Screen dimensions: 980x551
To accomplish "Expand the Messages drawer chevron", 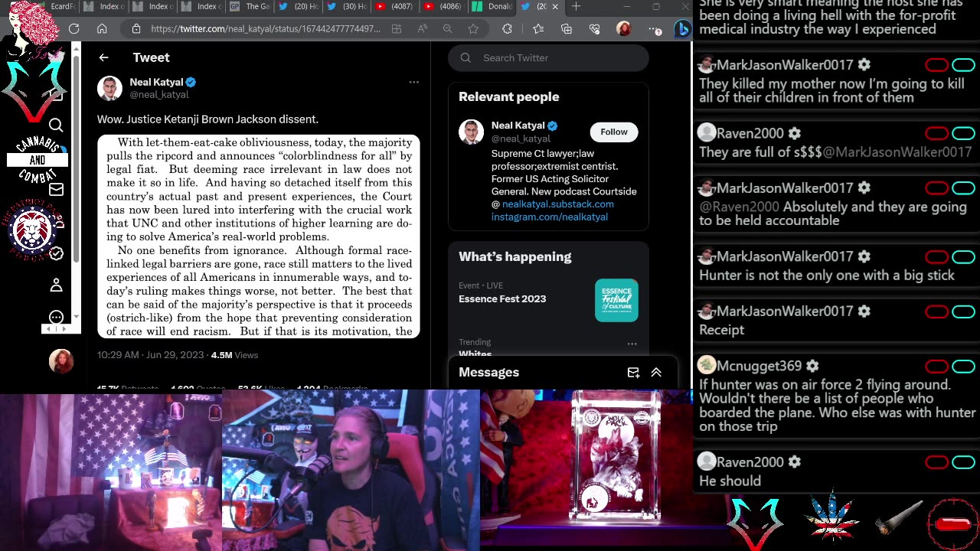I will pyautogui.click(x=656, y=373).
